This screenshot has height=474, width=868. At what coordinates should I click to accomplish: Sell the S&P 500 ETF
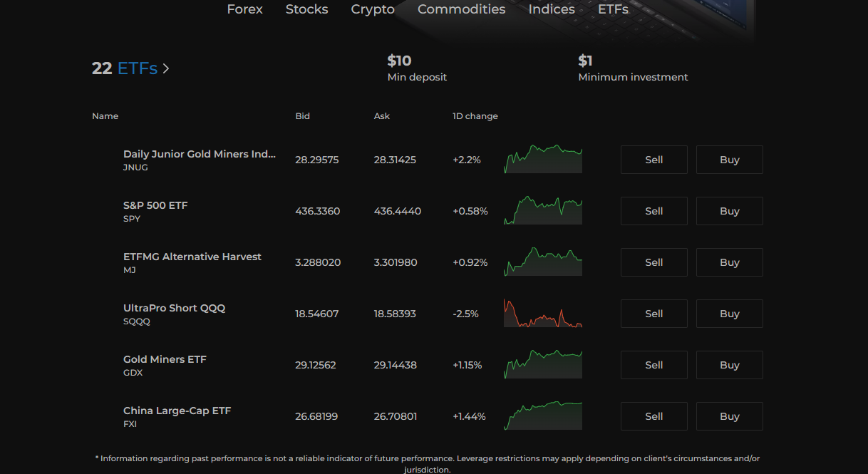(654, 211)
